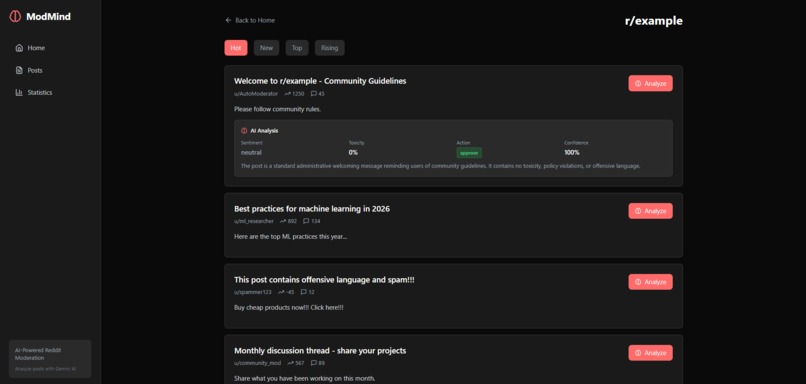Switch to the New sorting tab

pyautogui.click(x=266, y=48)
